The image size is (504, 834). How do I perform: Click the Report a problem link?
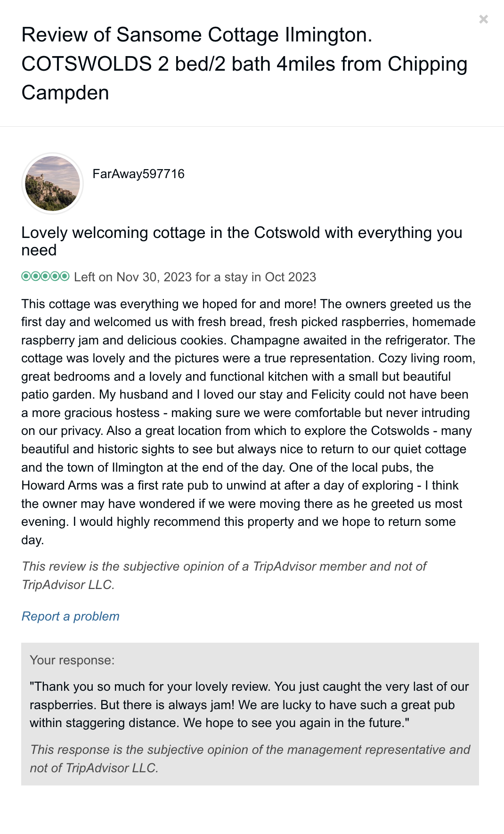point(70,616)
